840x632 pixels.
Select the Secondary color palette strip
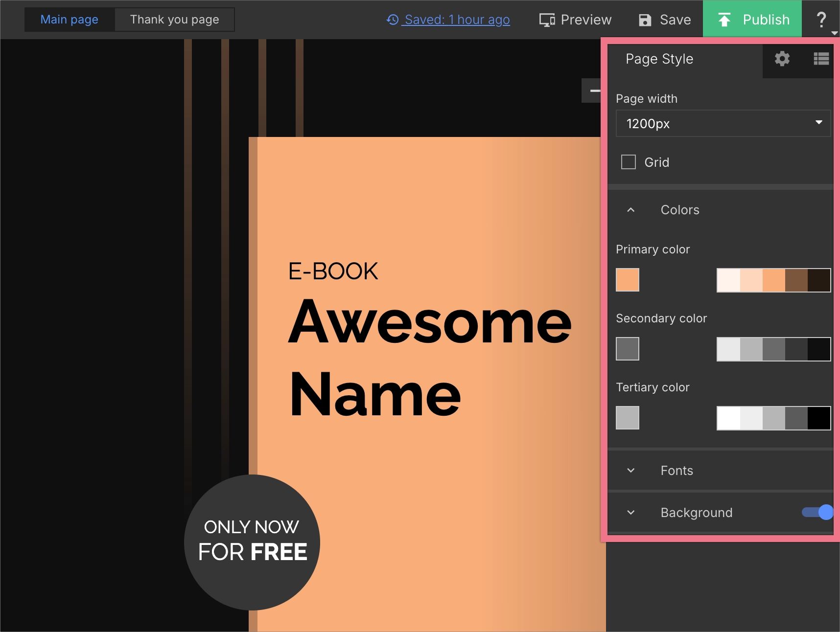(x=773, y=349)
